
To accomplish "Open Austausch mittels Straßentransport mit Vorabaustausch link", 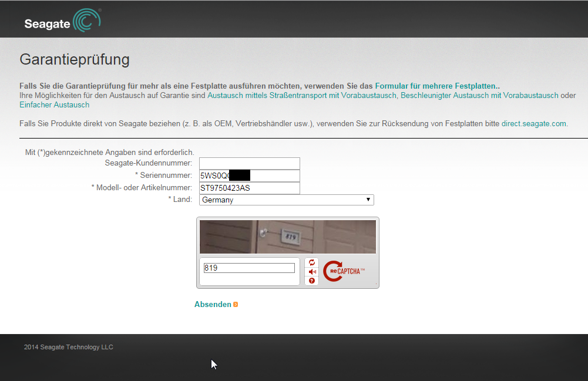I will [x=303, y=95].
